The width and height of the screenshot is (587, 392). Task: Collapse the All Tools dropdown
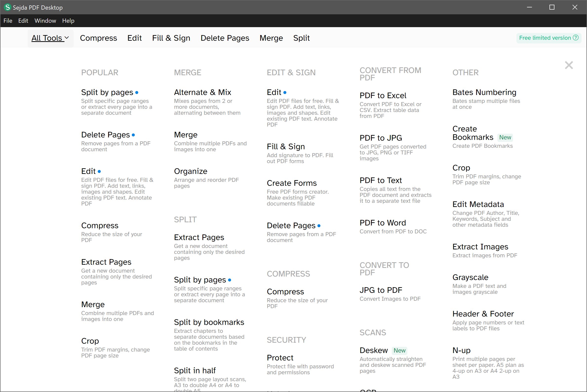pyautogui.click(x=50, y=38)
